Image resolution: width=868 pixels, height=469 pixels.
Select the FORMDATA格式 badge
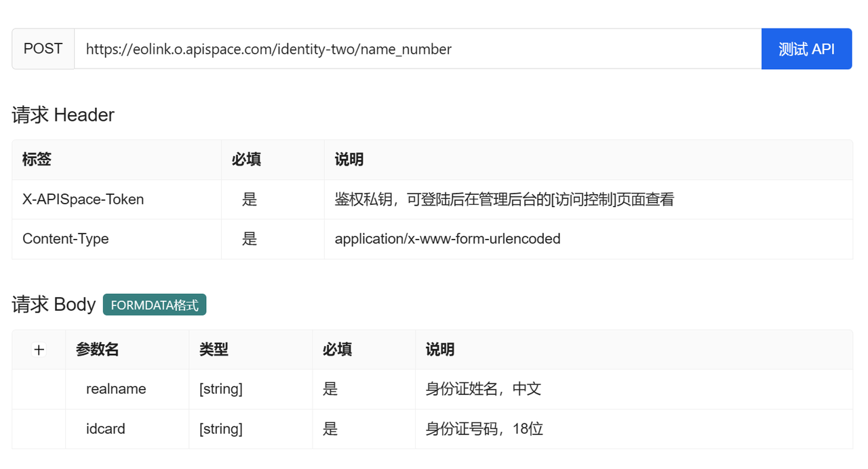pyautogui.click(x=155, y=305)
